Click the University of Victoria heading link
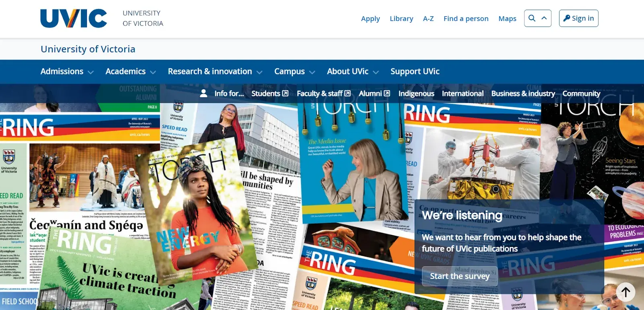Viewport: 644px width, 310px height. 88,49
